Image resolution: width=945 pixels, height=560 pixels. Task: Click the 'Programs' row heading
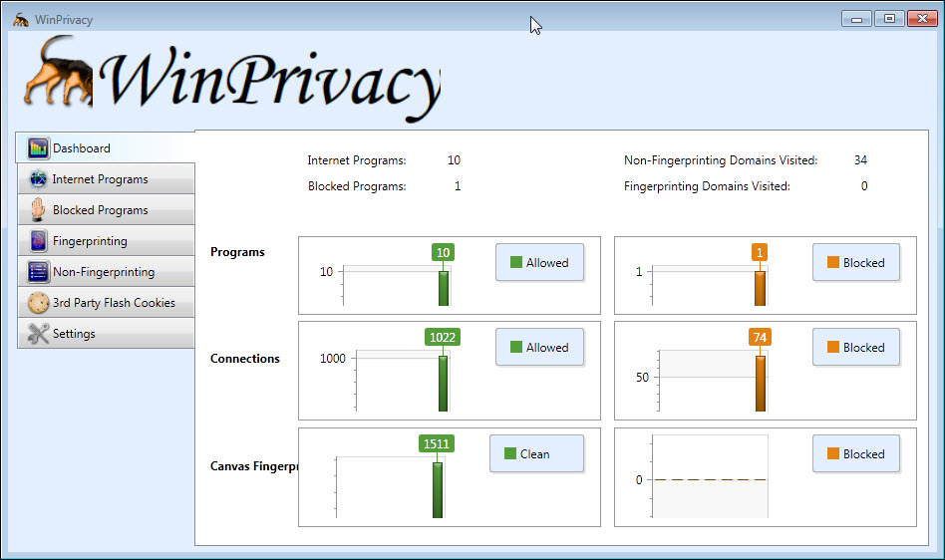pos(237,252)
